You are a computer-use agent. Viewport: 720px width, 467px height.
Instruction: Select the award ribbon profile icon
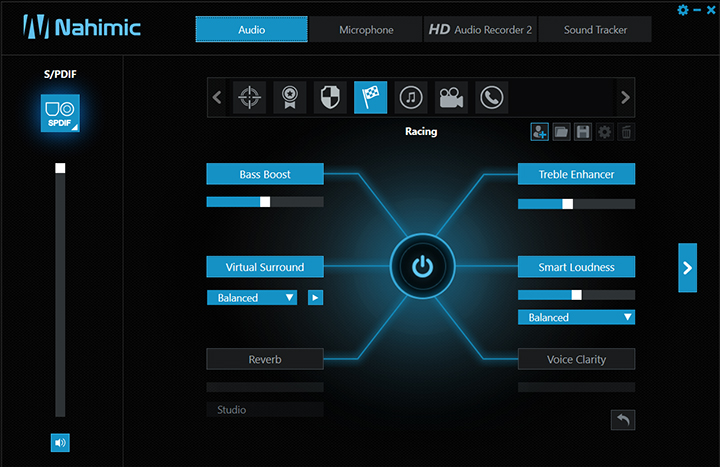pyautogui.click(x=290, y=97)
